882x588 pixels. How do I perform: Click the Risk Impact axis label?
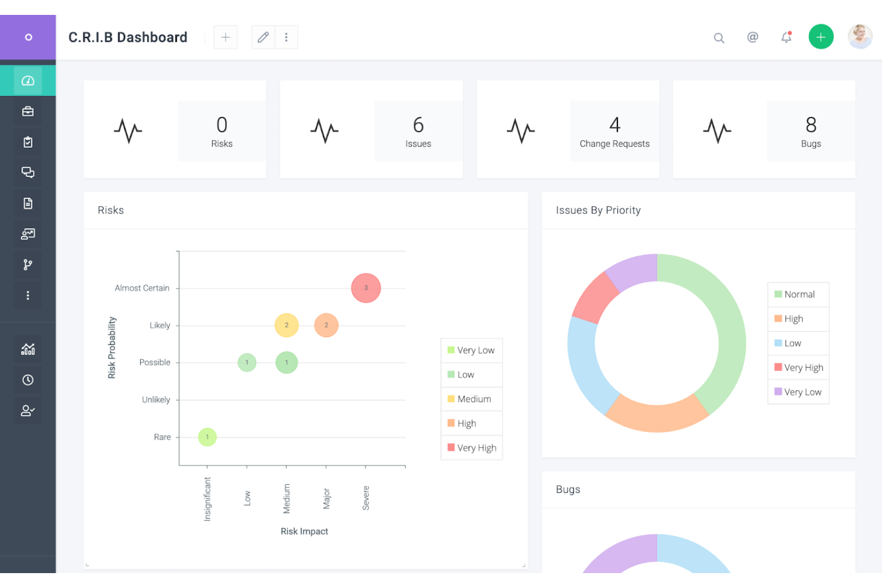point(305,531)
